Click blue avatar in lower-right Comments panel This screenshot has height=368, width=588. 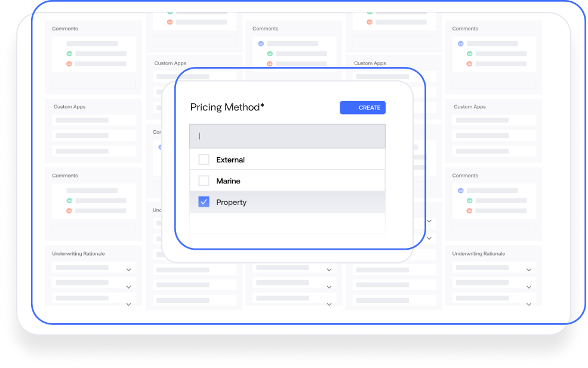(460, 191)
